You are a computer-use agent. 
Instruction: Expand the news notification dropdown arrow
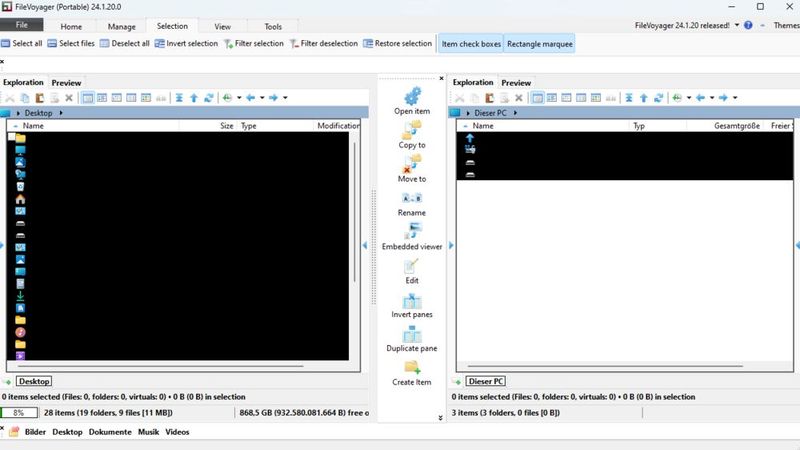737,25
